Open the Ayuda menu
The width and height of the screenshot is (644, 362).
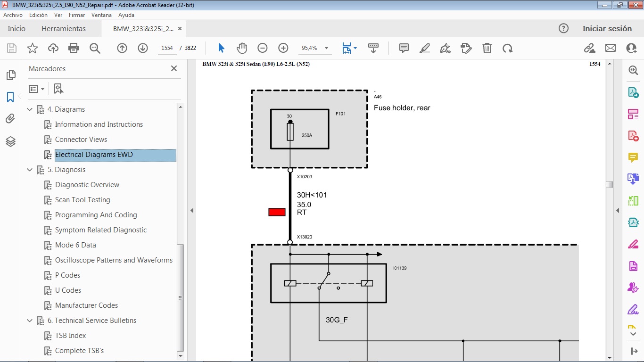[x=126, y=15]
